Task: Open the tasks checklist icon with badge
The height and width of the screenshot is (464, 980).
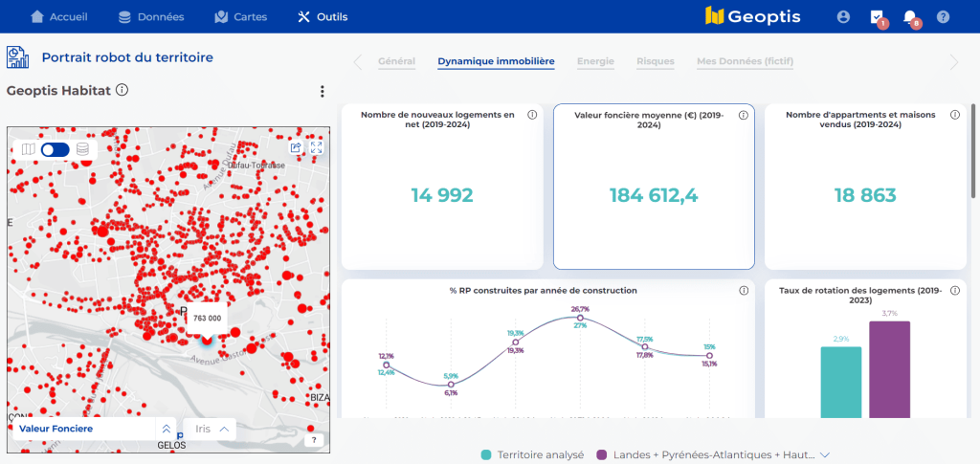Action: [877, 17]
